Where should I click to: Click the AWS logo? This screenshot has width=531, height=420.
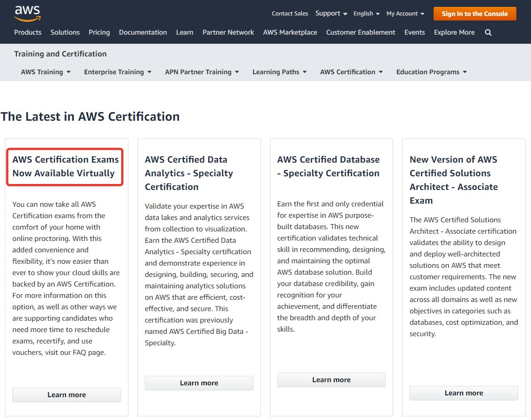coord(27,14)
